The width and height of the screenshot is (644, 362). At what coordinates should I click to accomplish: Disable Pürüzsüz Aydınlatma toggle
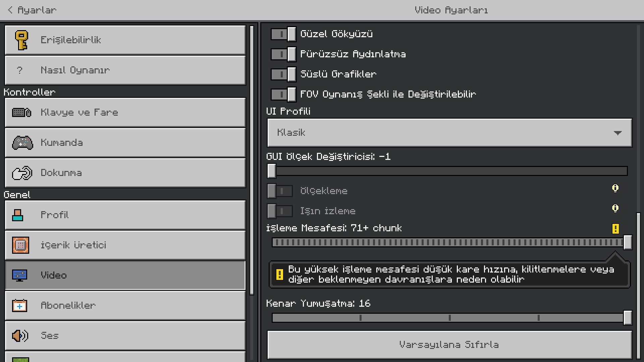pyautogui.click(x=283, y=54)
